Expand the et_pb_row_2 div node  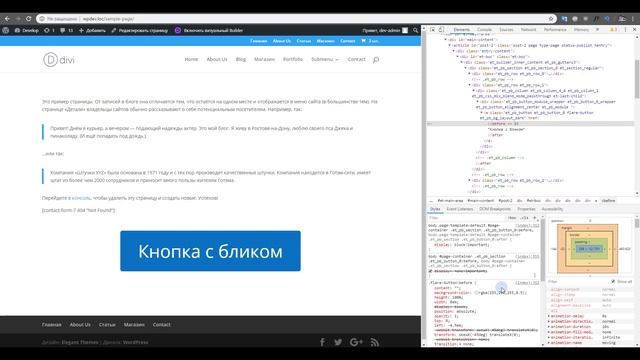(x=470, y=180)
